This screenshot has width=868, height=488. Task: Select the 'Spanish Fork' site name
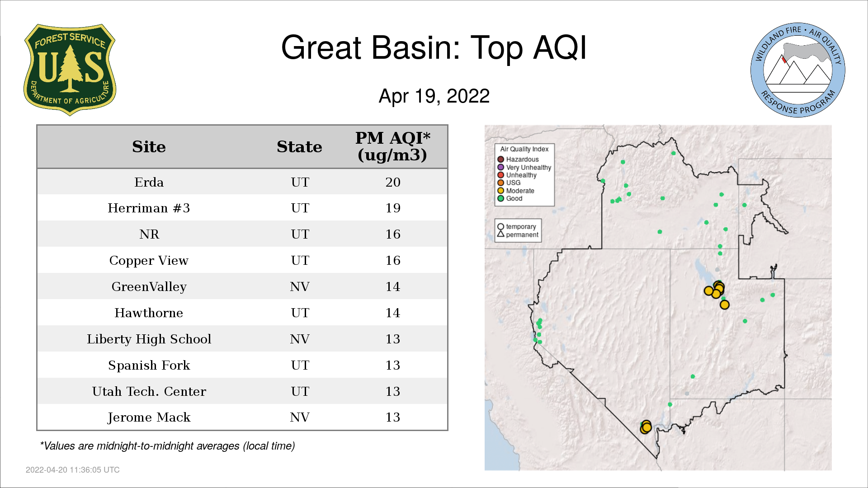149,366
